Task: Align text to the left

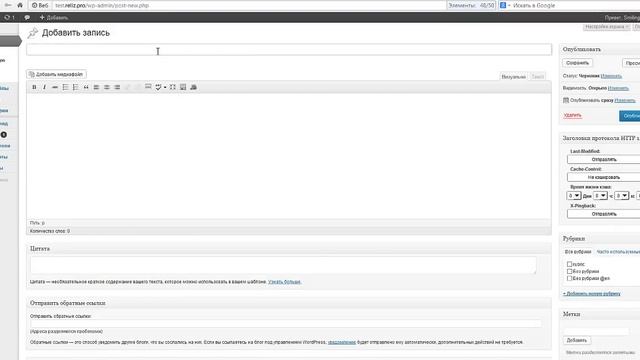Action: 96,87
